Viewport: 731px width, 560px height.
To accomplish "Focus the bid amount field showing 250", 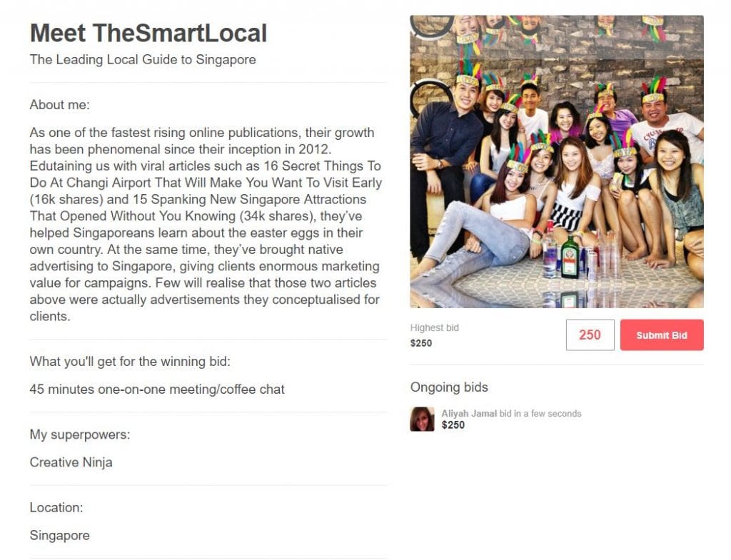I will [x=590, y=335].
